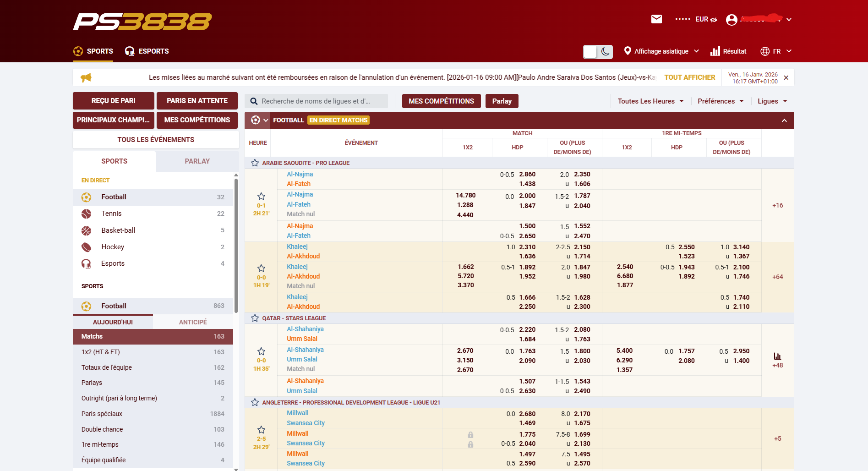Screen dimensions: 868x471
Task: Open the Résultat page
Action: pyautogui.click(x=728, y=51)
